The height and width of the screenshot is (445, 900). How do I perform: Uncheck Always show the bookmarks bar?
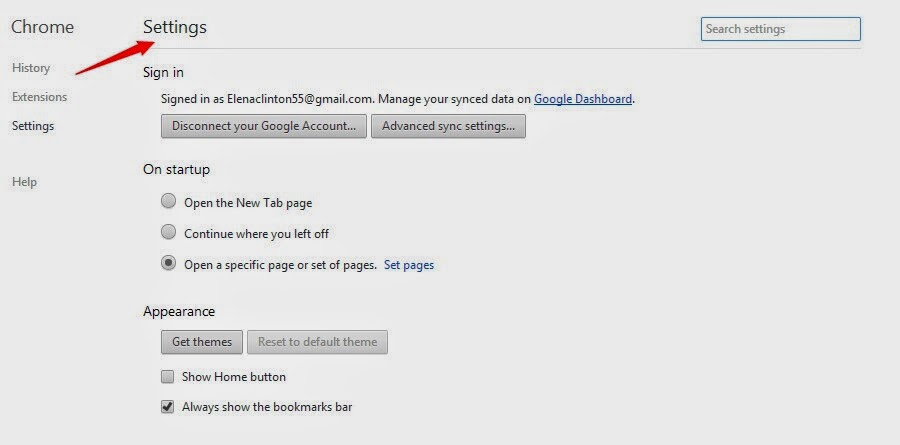pyautogui.click(x=168, y=407)
